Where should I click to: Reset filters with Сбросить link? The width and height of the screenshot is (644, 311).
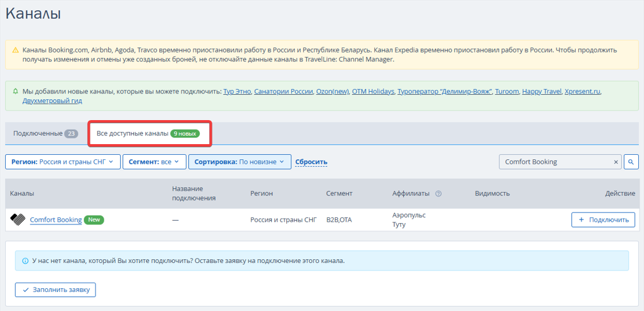coord(312,162)
